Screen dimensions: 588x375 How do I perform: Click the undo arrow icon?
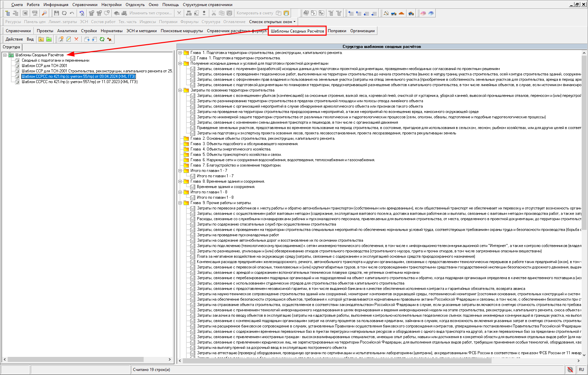(x=72, y=13)
